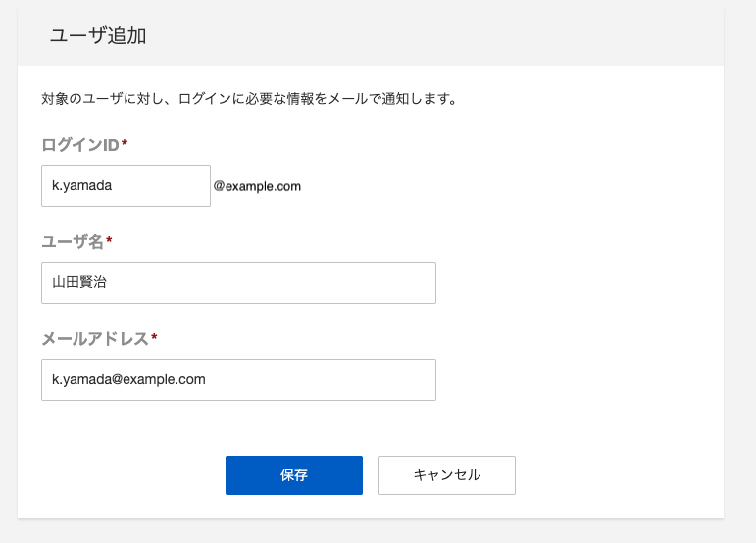The width and height of the screenshot is (756, 543).
Task: Click the gray background outside the dialog
Action: (740, 270)
